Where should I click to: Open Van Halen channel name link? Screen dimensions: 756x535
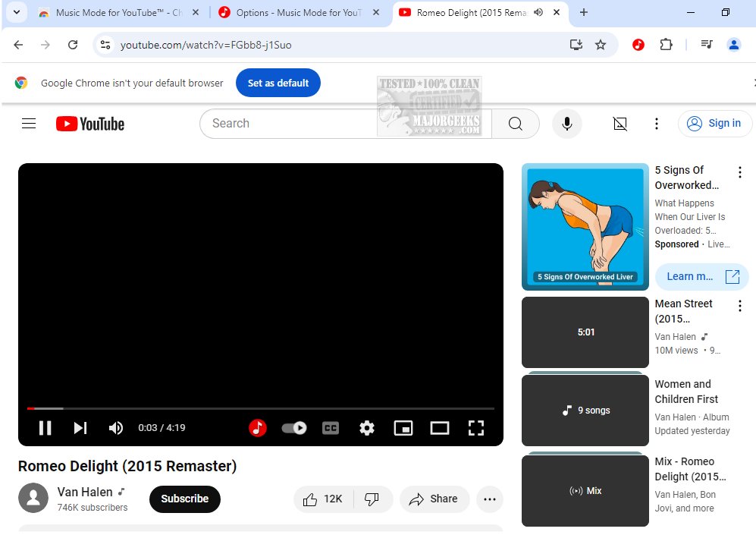click(85, 492)
